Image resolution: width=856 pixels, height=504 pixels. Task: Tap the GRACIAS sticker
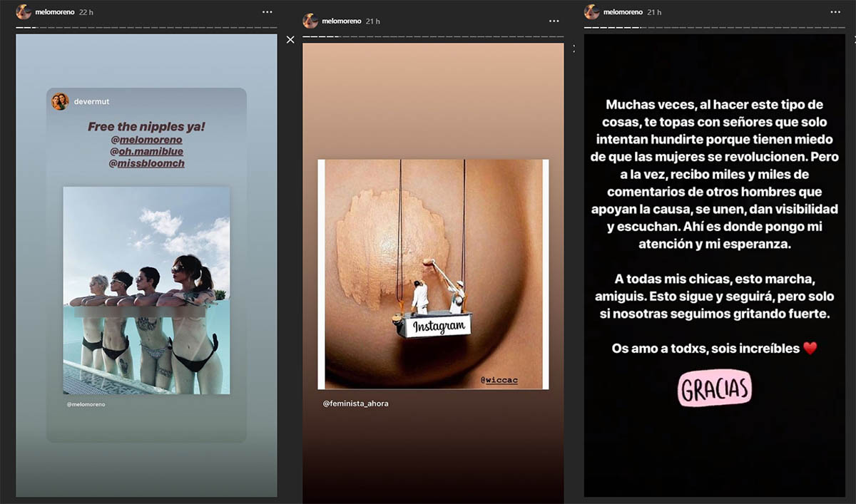pyautogui.click(x=715, y=389)
